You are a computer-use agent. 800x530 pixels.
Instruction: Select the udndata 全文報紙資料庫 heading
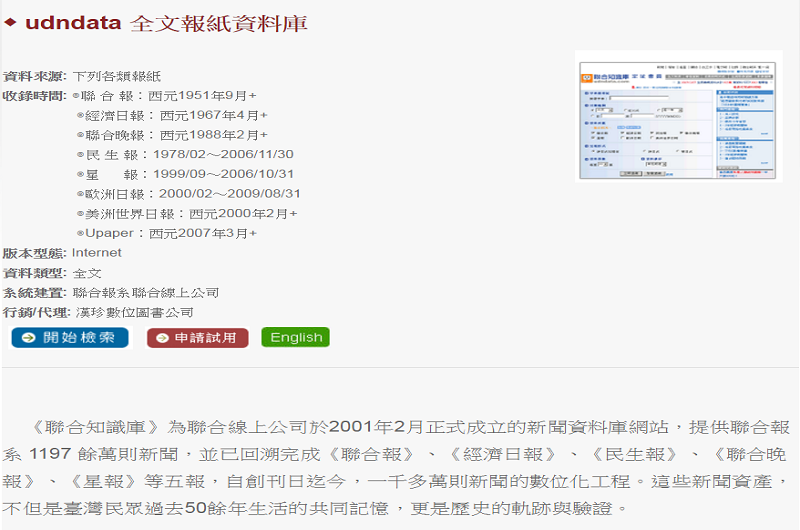(x=166, y=23)
